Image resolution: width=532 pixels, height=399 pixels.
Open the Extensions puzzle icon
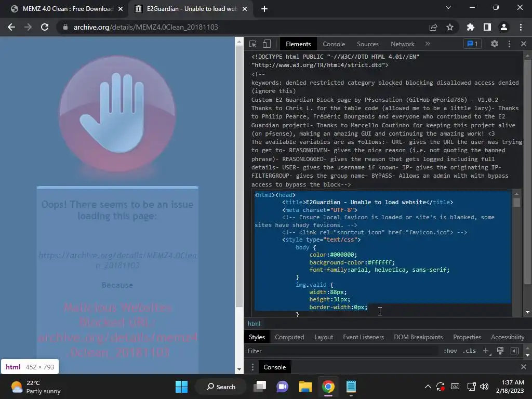click(x=470, y=27)
